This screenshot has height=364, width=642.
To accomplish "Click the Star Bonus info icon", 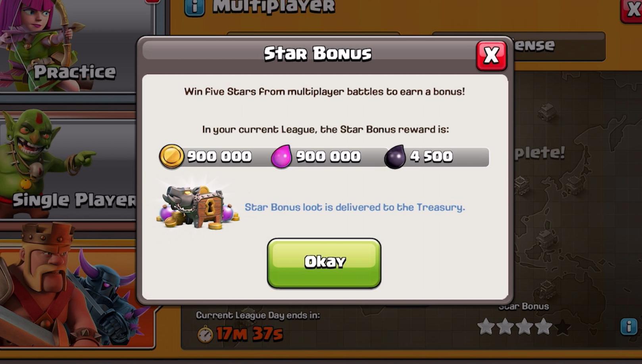I will pyautogui.click(x=629, y=327).
